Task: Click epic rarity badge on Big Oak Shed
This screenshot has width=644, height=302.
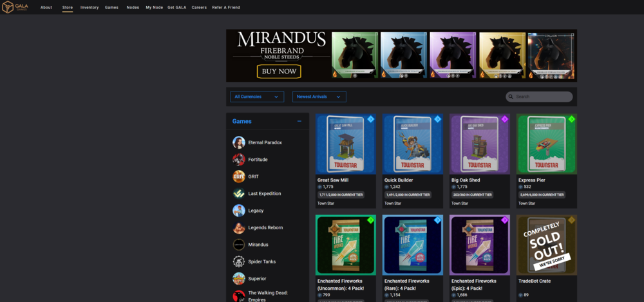Action: (x=505, y=119)
